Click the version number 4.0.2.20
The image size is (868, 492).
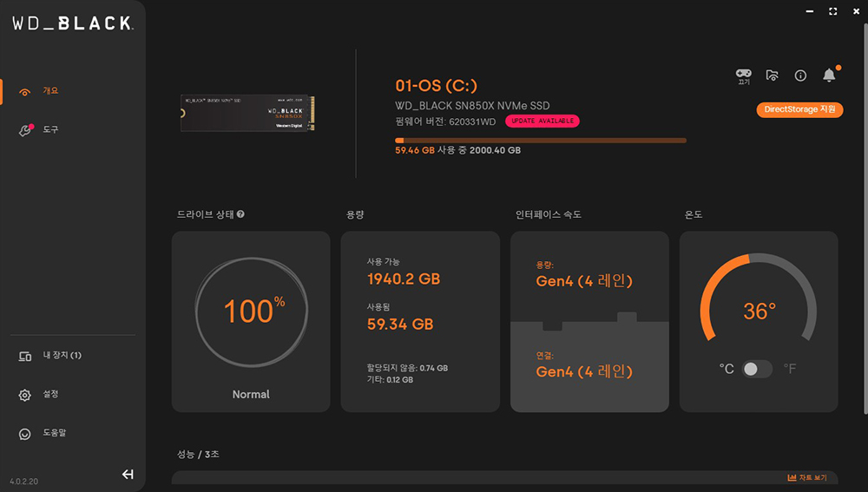23,482
